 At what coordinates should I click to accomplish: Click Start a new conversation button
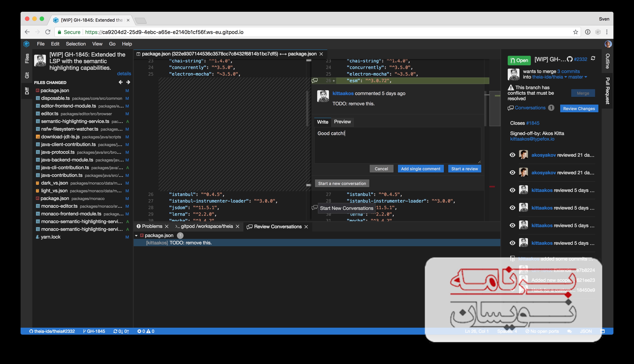click(342, 183)
